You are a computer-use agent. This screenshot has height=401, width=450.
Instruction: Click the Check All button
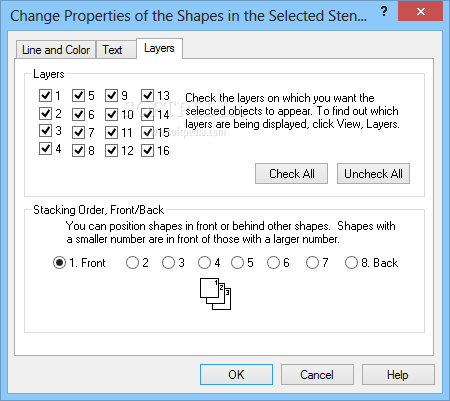292,174
